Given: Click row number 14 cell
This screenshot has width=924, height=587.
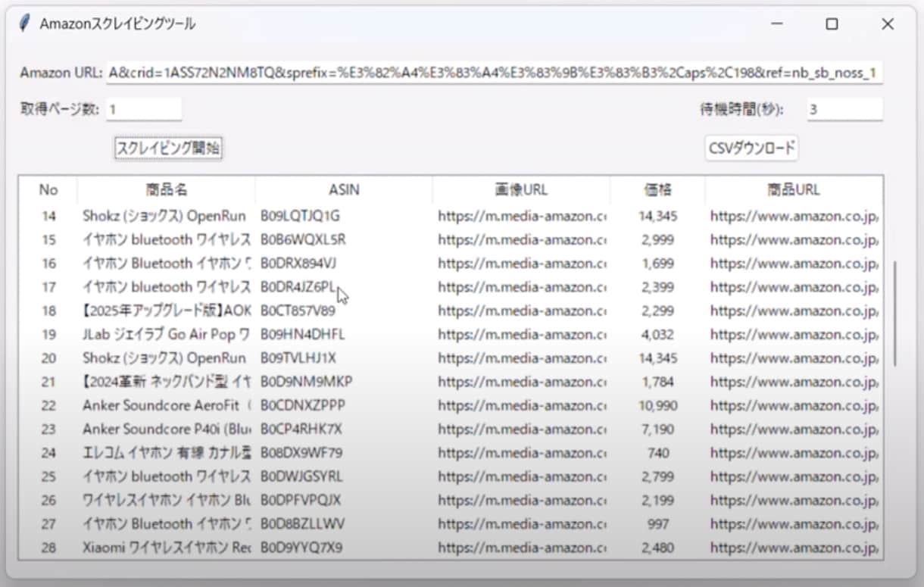Looking at the screenshot, I should click(x=48, y=216).
